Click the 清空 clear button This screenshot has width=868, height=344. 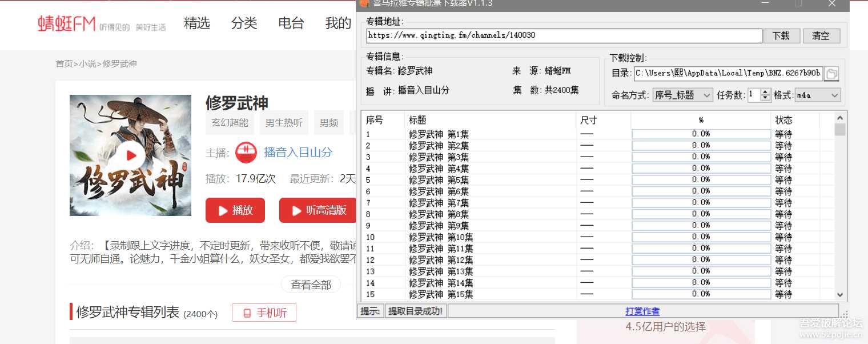tap(822, 35)
